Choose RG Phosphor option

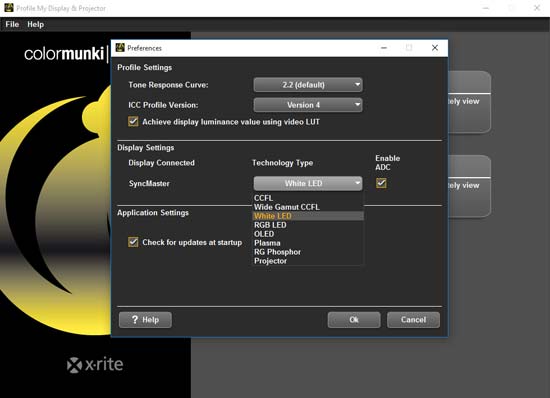[308, 252]
